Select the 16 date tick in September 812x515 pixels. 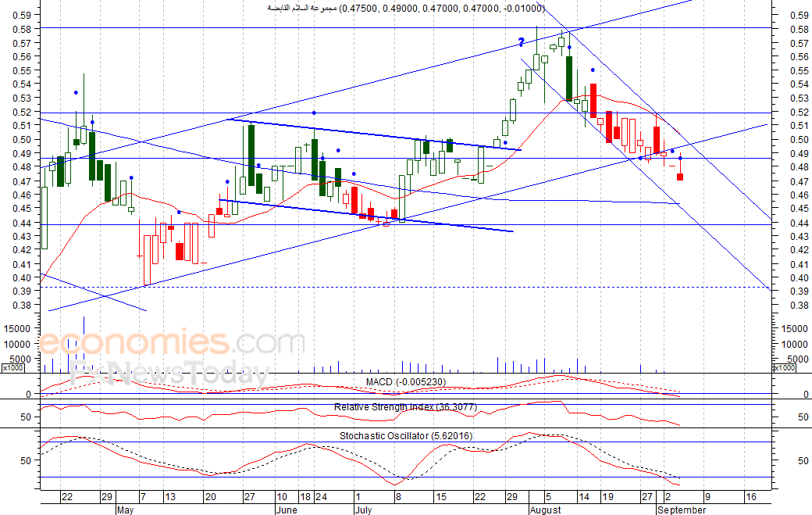click(751, 497)
